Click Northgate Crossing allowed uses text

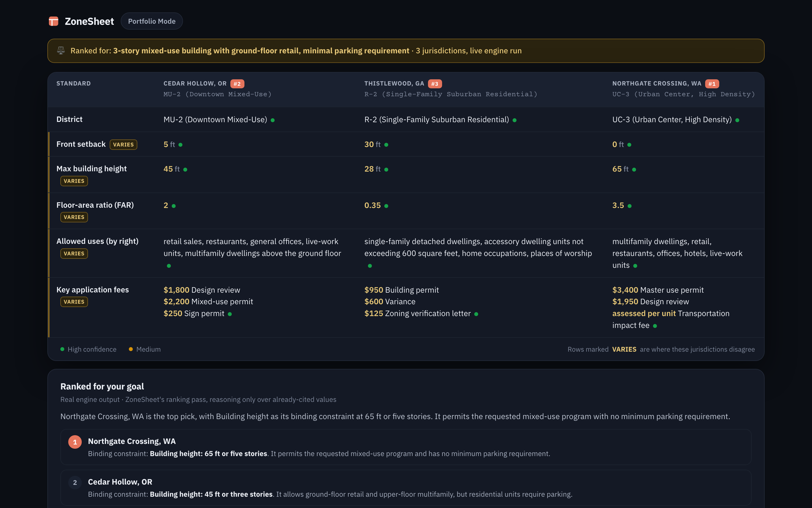tap(677, 253)
